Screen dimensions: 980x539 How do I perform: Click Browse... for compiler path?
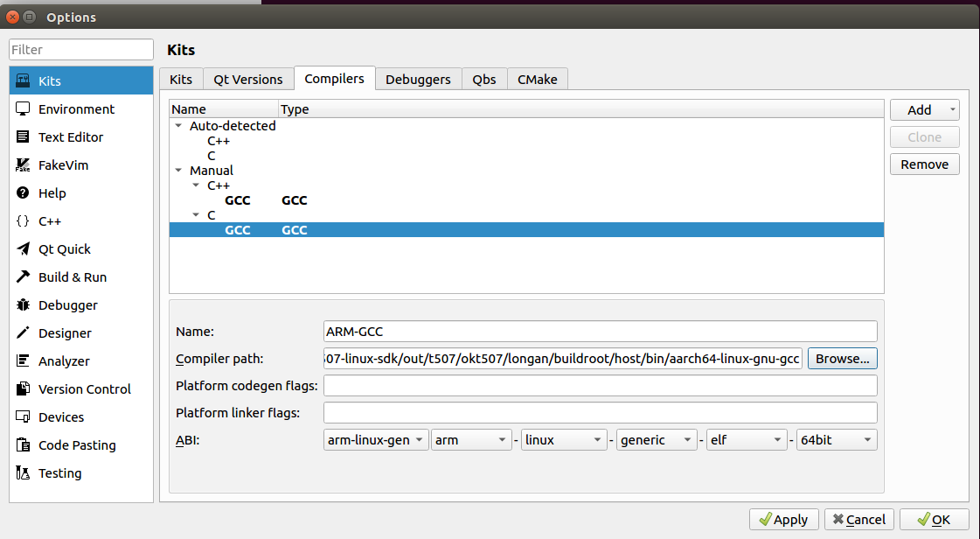[x=843, y=358]
